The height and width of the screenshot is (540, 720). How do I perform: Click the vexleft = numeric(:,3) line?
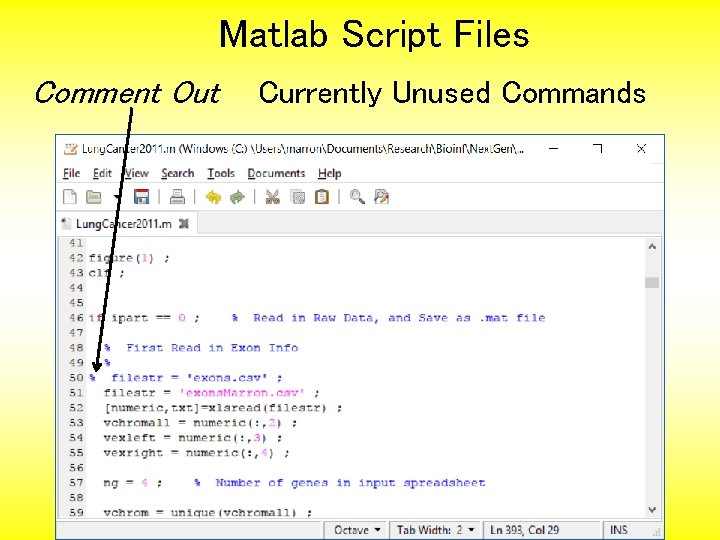(x=193, y=438)
